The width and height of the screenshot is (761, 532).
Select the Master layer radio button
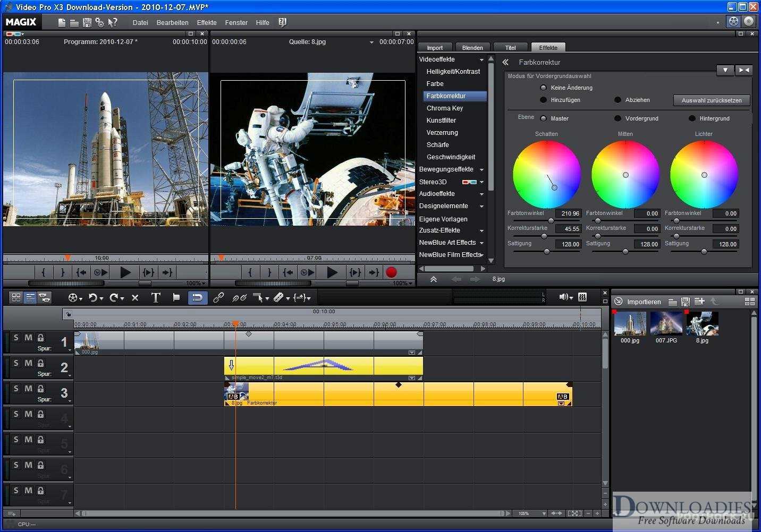543,118
